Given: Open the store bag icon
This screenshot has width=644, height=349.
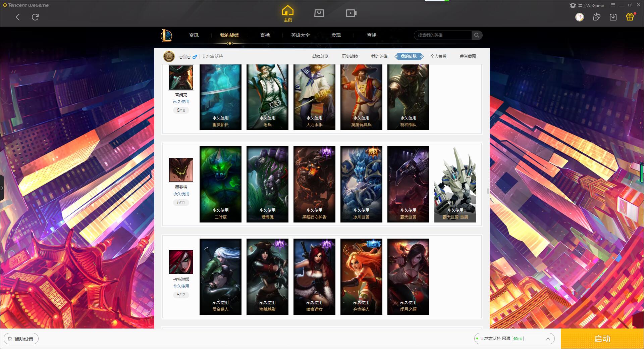Looking at the screenshot, I should pos(319,13).
